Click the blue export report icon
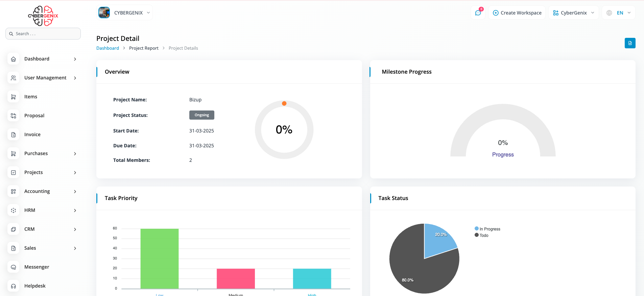 point(630,43)
